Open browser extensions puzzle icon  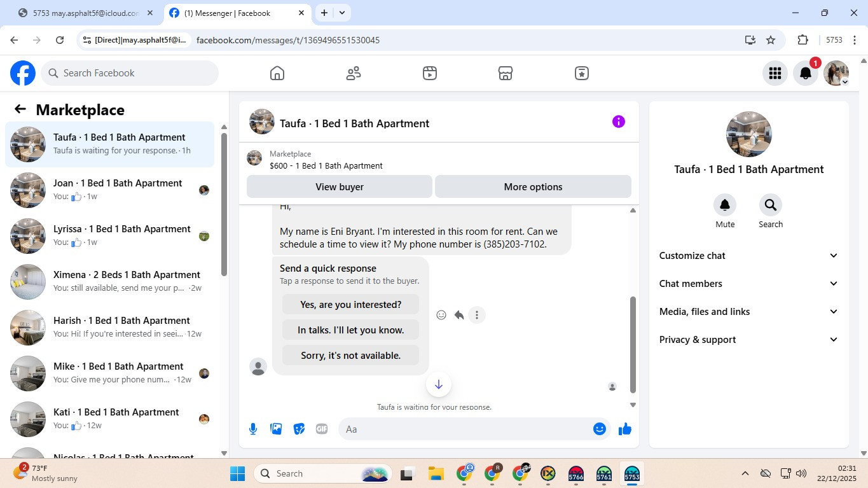[803, 40]
